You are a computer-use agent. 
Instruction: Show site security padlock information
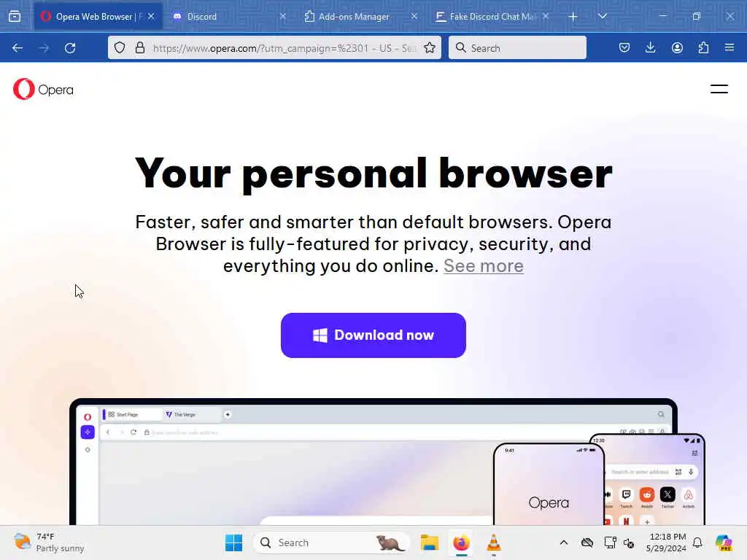(139, 47)
